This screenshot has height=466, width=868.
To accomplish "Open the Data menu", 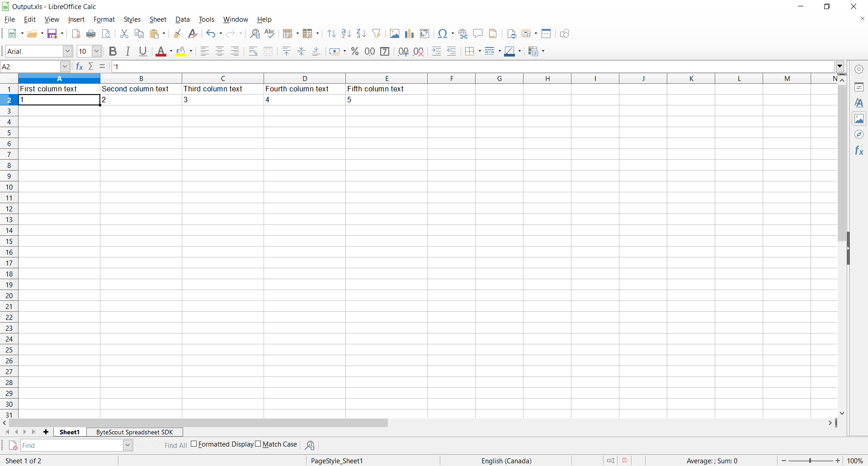I will click(183, 19).
